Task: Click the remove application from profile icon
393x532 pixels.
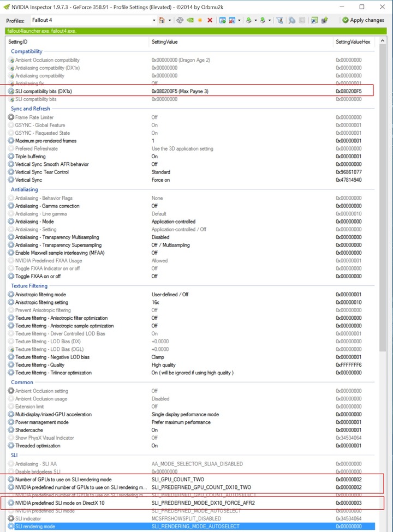Action: click(232, 20)
